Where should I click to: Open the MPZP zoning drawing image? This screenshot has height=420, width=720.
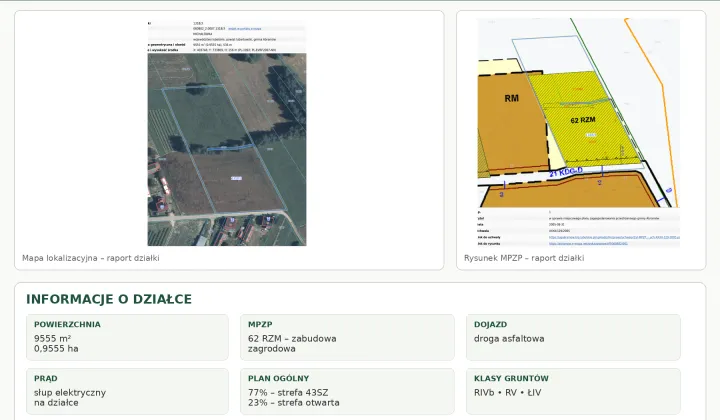(579, 133)
